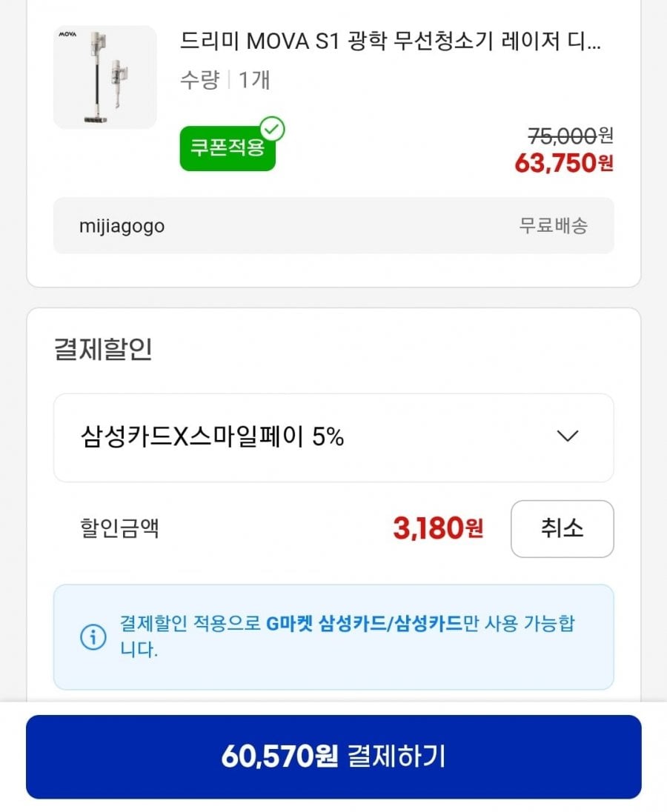Expand the payment discount chevron arrow
The width and height of the screenshot is (667, 812).
coord(567,436)
